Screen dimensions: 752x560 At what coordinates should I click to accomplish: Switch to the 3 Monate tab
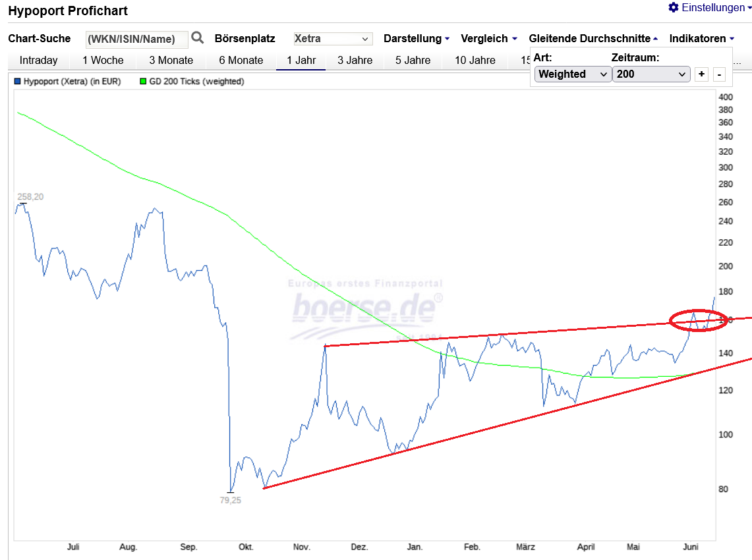point(171,61)
